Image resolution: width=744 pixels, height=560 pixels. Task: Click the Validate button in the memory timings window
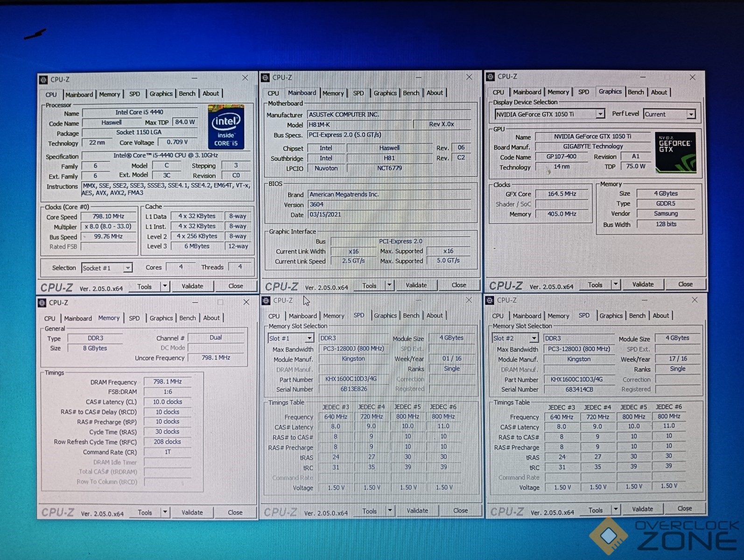[x=192, y=512]
